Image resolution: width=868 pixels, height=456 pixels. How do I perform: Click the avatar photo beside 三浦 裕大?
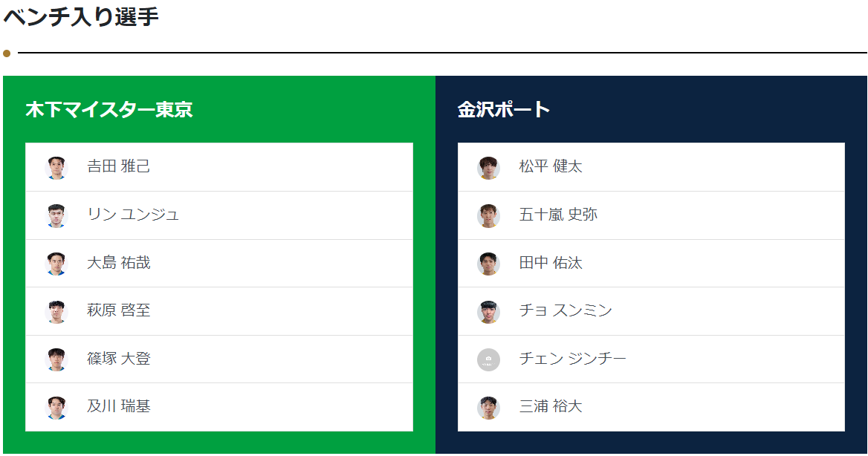[488, 408]
